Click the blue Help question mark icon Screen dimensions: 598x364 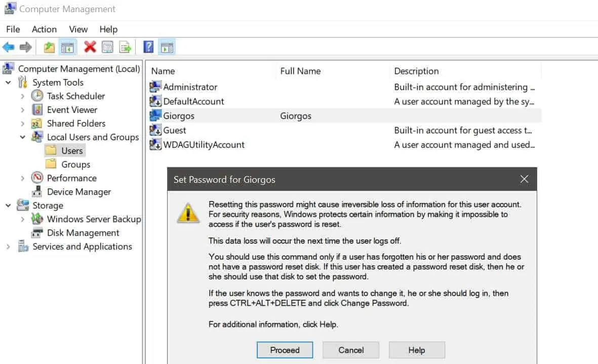[148, 47]
